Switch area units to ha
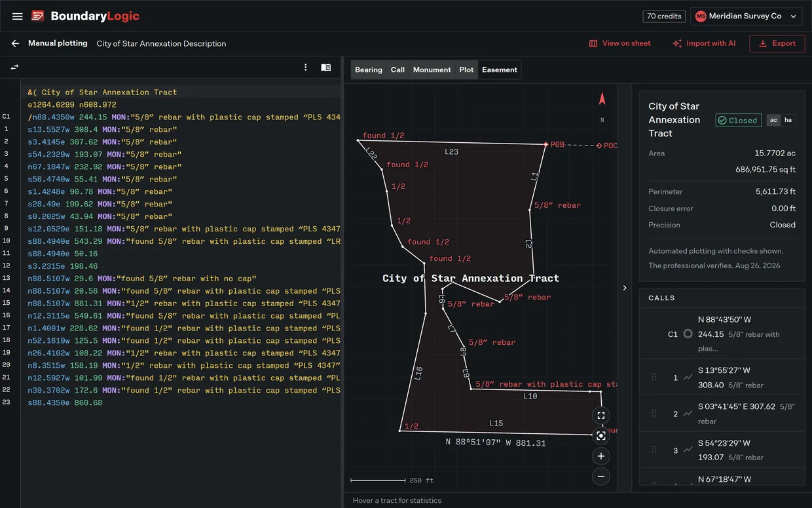Screen dimensions: 812x508 [788, 120]
